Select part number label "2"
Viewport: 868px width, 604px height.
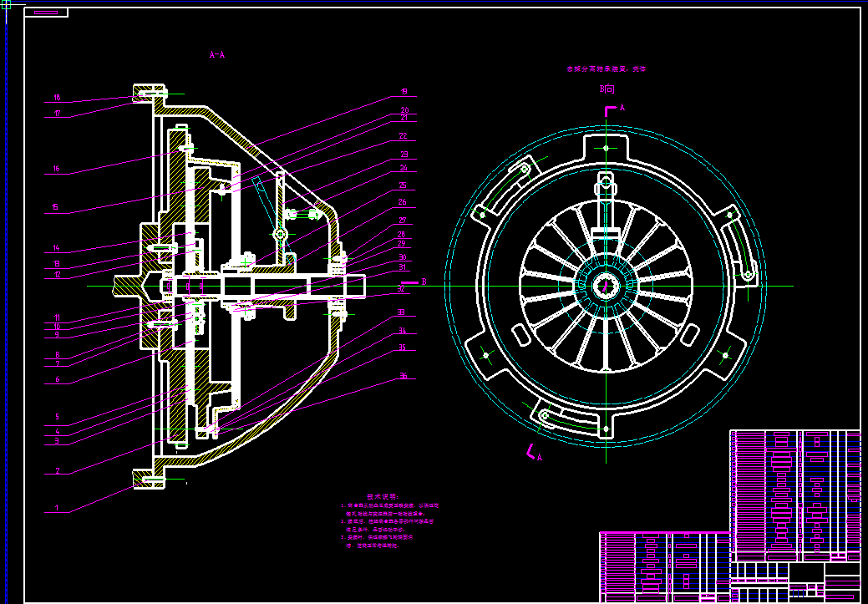pos(57,471)
